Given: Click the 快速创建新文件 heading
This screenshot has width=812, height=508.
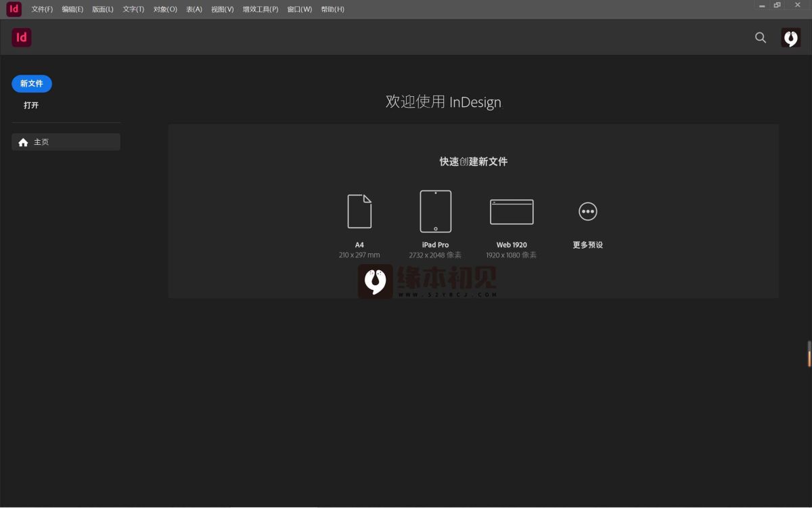Looking at the screenshot, I should coord(474,162).
